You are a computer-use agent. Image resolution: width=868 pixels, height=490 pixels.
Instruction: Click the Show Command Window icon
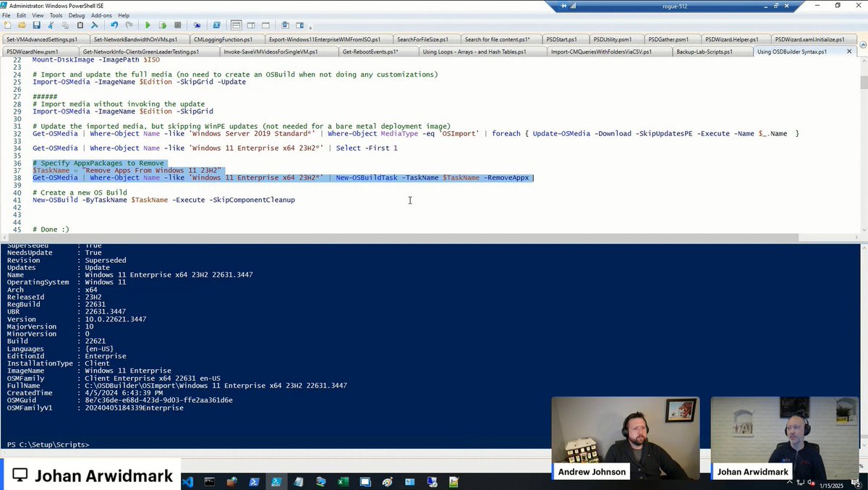[x=285, y=25]
